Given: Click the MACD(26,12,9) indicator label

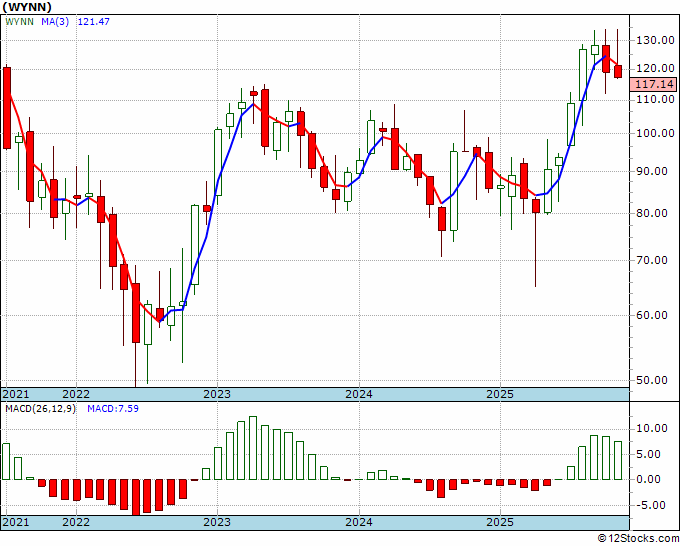Looking at the screenshot, I should click(x=40, y=409).
